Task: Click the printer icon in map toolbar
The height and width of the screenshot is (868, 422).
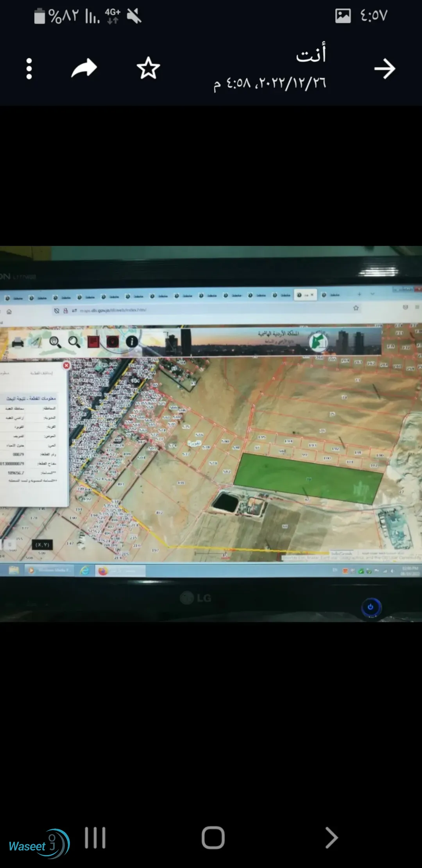Action: click(x=18, y=343)
